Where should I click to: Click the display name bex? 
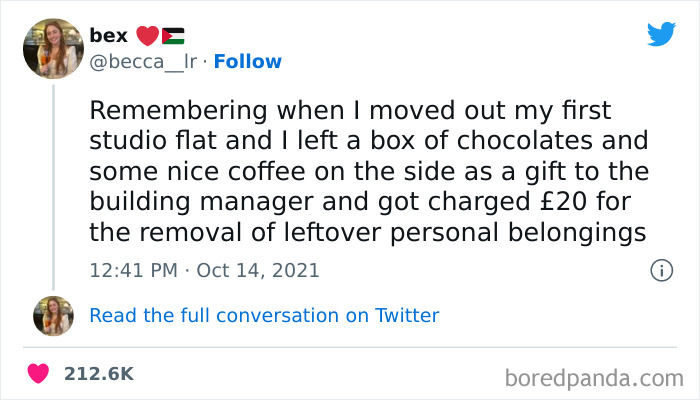tap(109, 35)
